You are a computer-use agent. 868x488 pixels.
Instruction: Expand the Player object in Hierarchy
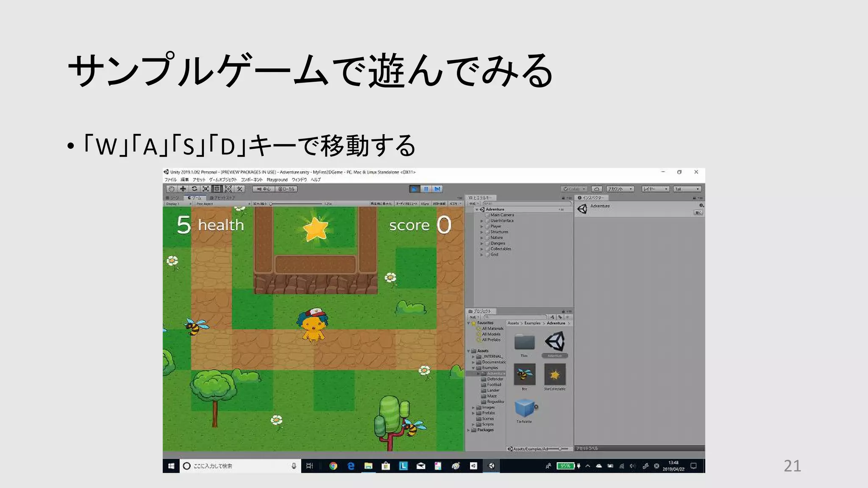tap(481, 227)
